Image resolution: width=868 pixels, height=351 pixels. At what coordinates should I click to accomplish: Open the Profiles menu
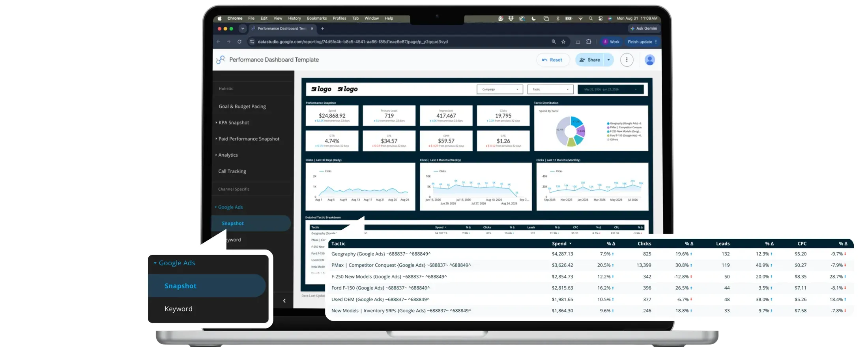(339, 18)
